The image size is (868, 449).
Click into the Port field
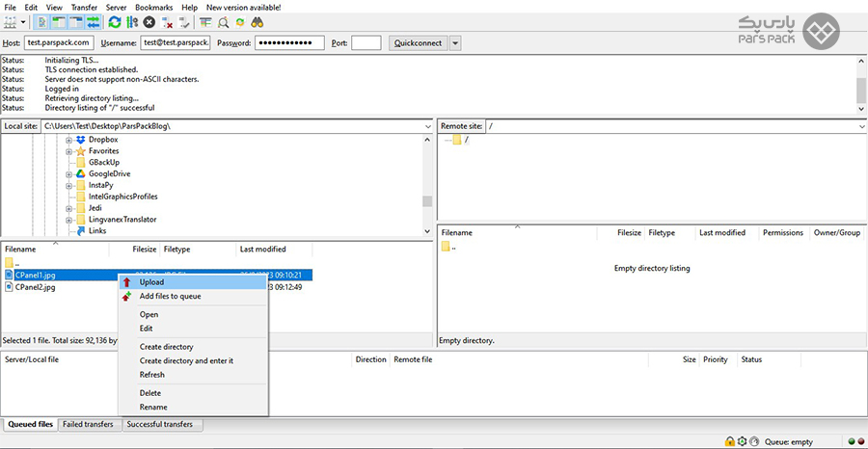(x=366, y=42)
